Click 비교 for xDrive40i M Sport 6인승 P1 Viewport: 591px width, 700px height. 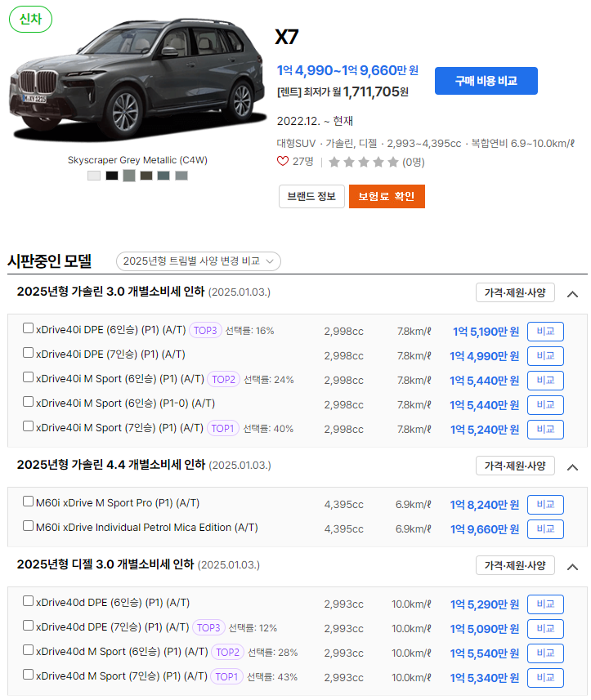[x=545, y=381]
